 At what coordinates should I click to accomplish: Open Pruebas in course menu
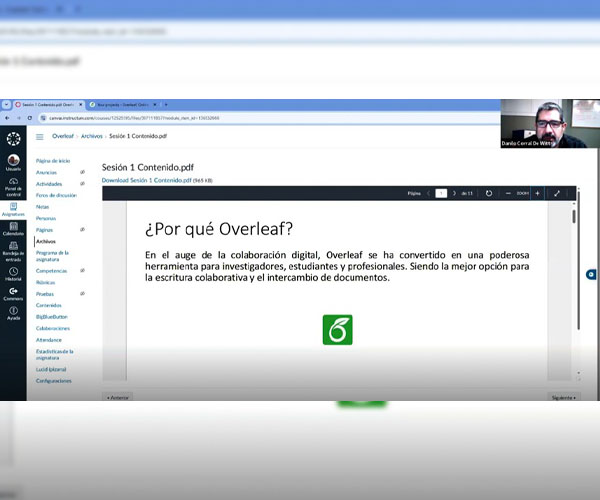pyautogui.click(x=45, y=294)
